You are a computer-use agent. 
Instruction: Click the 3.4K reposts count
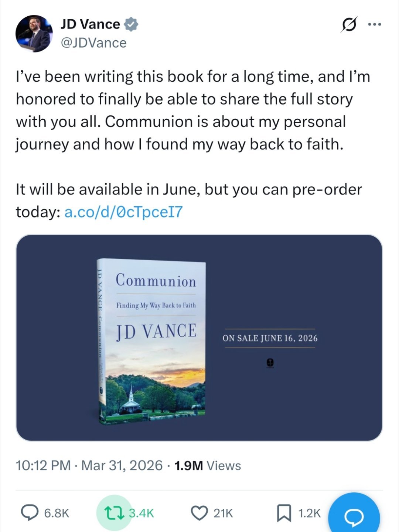point(141,513)
